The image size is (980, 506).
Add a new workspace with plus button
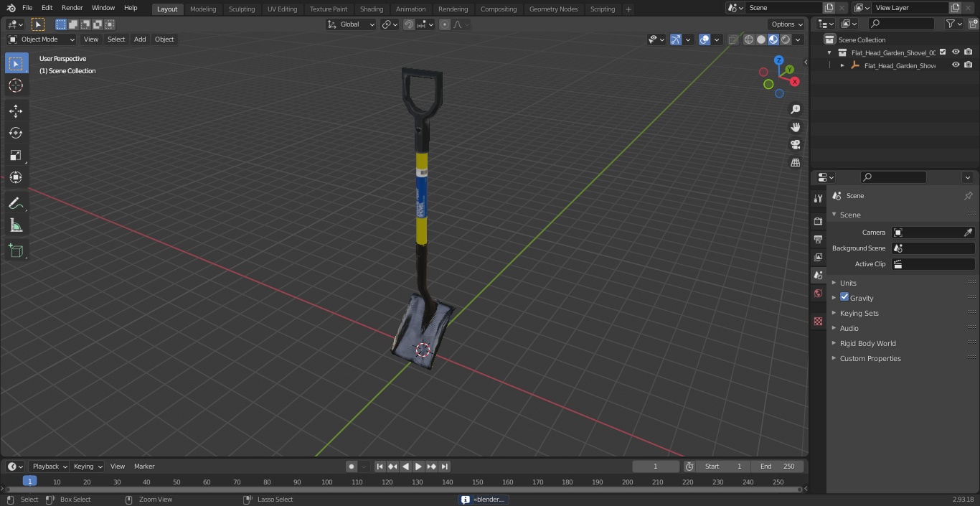628,9
